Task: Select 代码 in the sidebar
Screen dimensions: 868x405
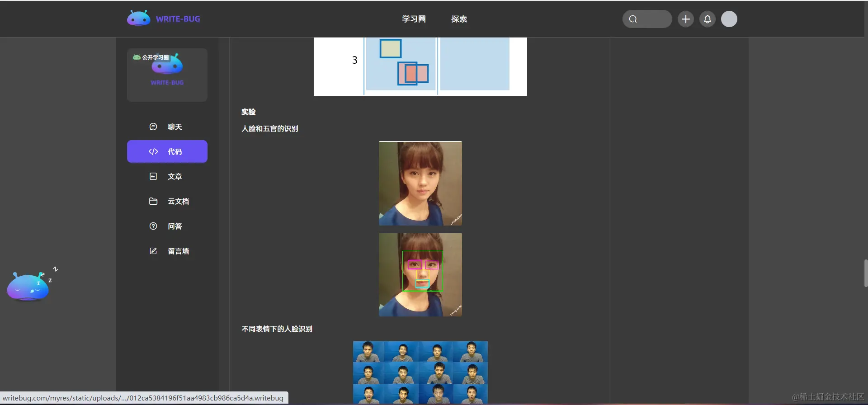Action: click(167, 151)
